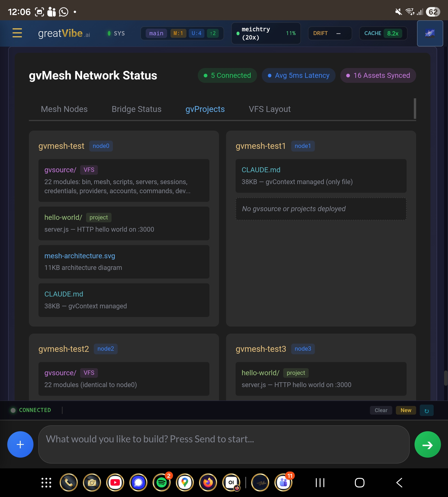The height and width of the screenshot is (497, 448).
Task: Click the SYS status indicator
Action: tap(116, 33)
